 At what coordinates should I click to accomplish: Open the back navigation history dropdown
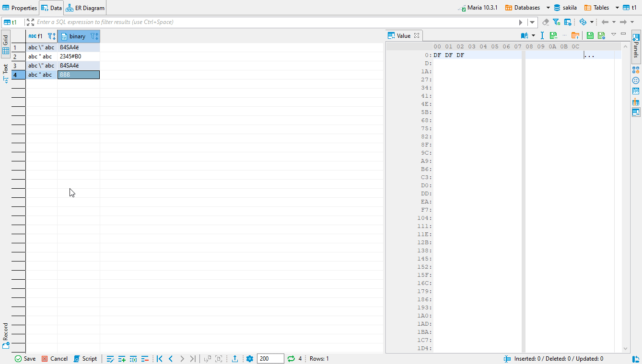click(x=614, y=22)
